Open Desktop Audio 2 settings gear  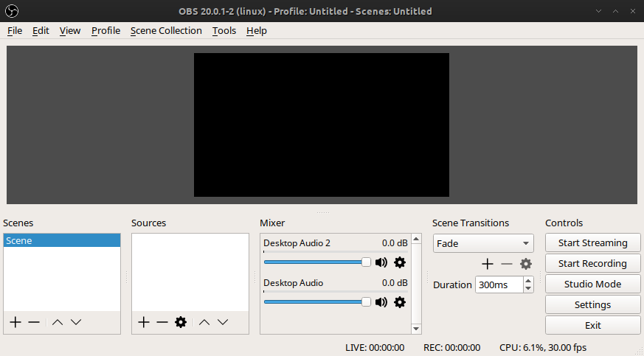tap(400, 262)
